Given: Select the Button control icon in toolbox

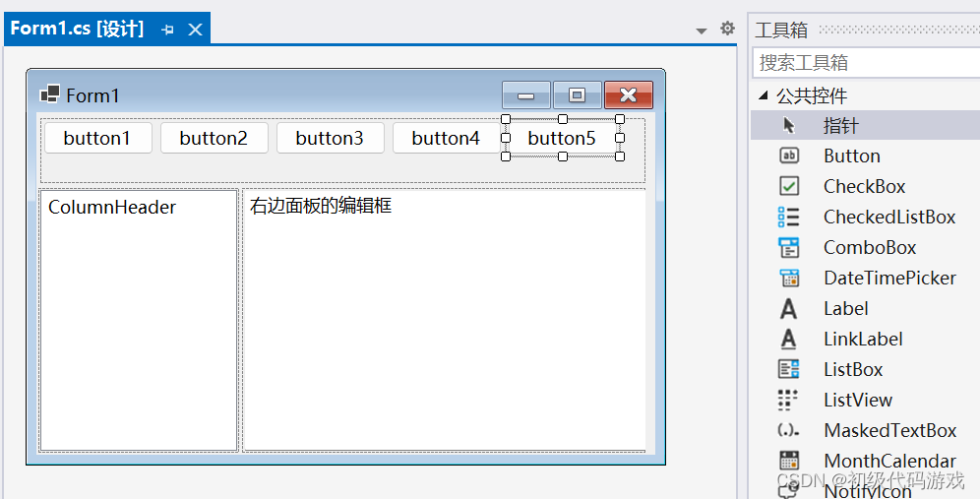Looking at the screenshot, I should [788, 156].
